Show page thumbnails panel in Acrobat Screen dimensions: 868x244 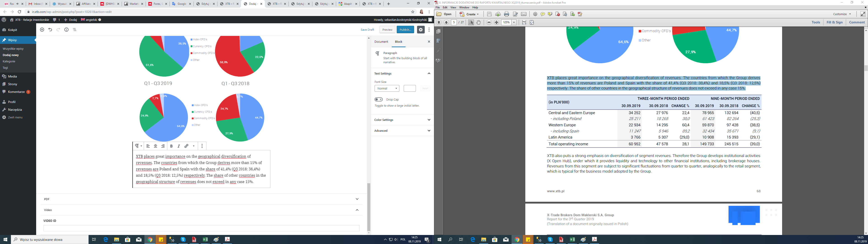pos(438,31)
